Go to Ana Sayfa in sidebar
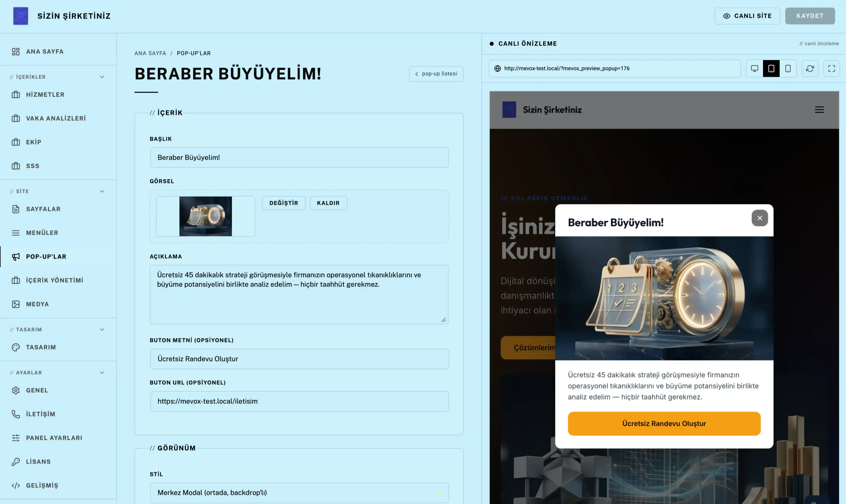 58,52
